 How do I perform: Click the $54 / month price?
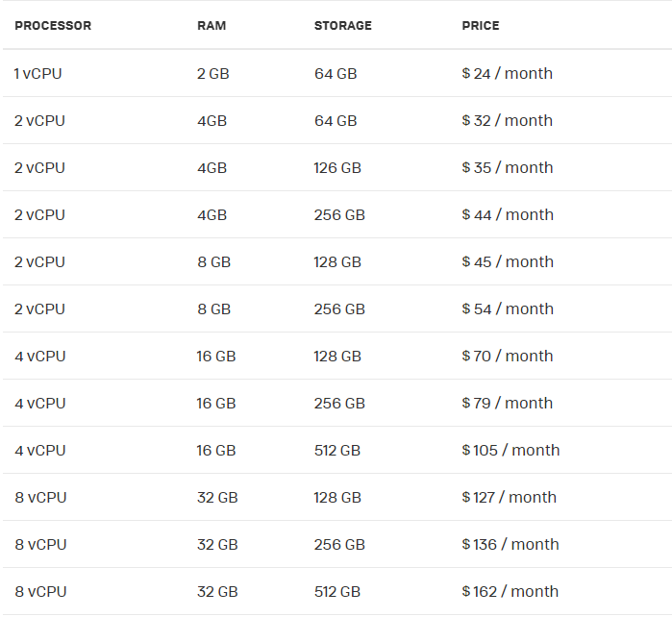pos(507,308)
